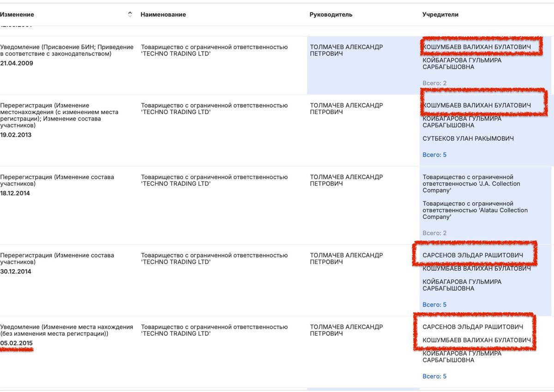The width and height of the screenshot is (554, 392).
Task: Open founder 'J.A. Collection Company' entry
Action: coord(471,184)
